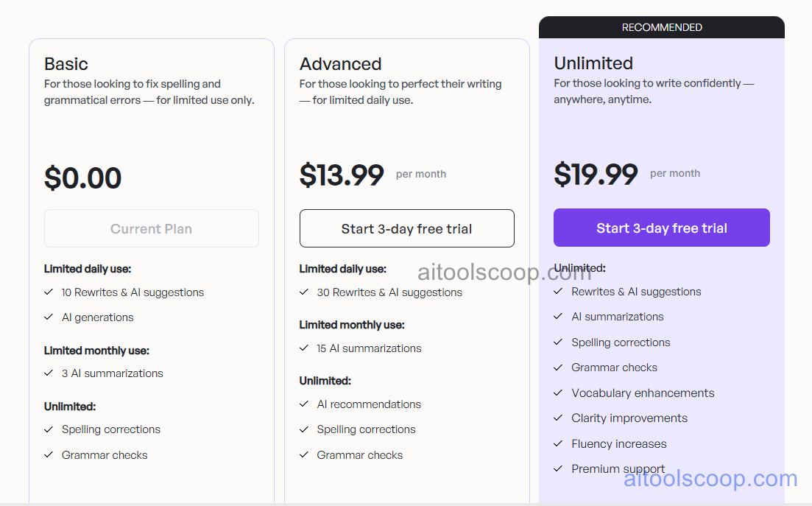Click the $19.99 price text
The width and height of the screenshot is (812, 506).
pyautogui.click(x=596, y=175)
